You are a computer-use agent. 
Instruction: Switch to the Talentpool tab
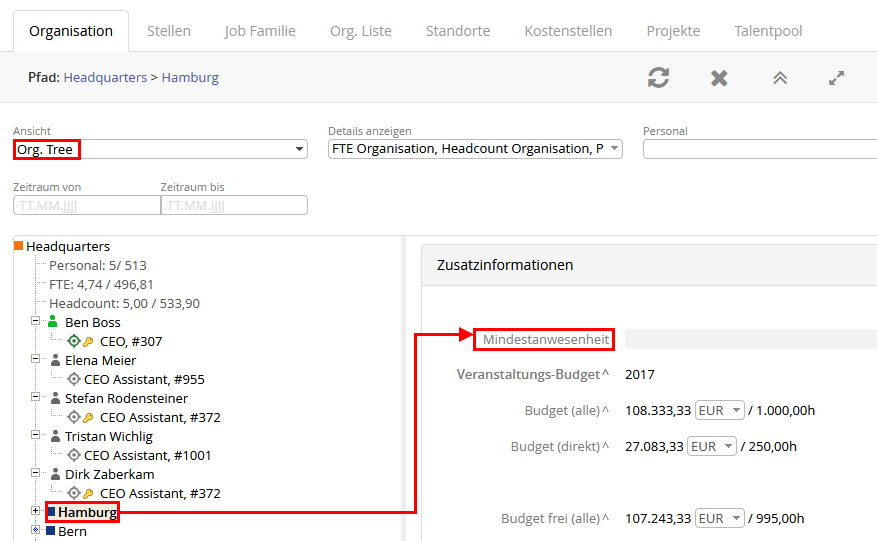(x=768, y=31)
